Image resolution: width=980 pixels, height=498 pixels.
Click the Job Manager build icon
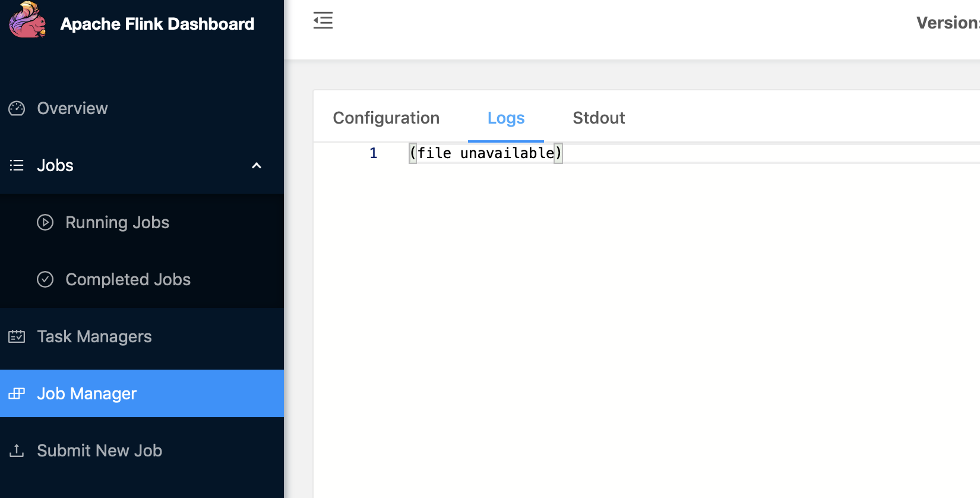(17, 393)
